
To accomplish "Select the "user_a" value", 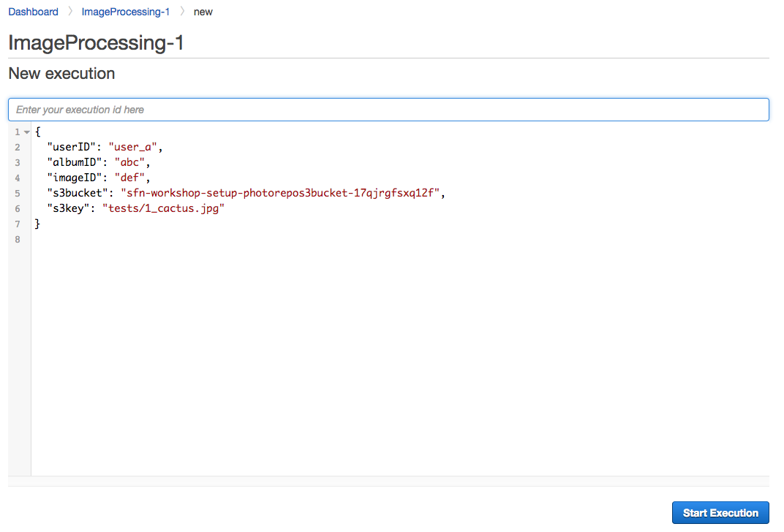I will (x=132, y=148).
